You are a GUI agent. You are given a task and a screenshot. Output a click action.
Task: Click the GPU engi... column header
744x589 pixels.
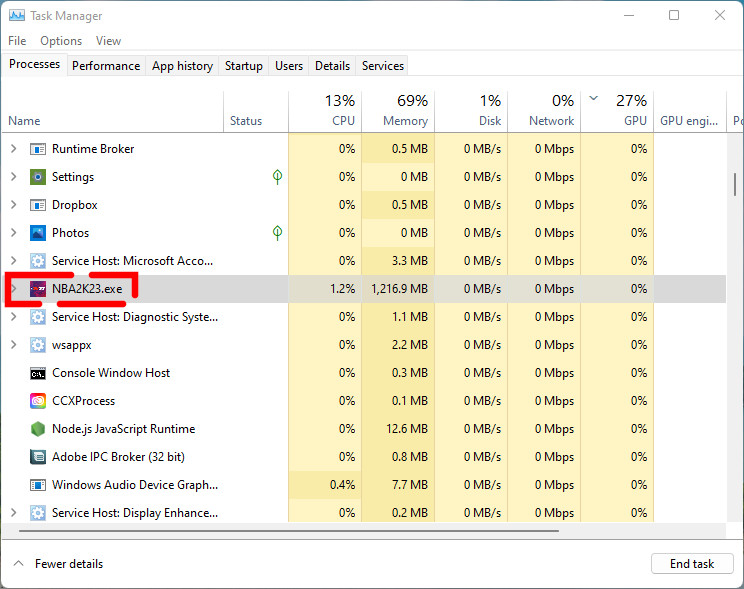tap(690, 112)
